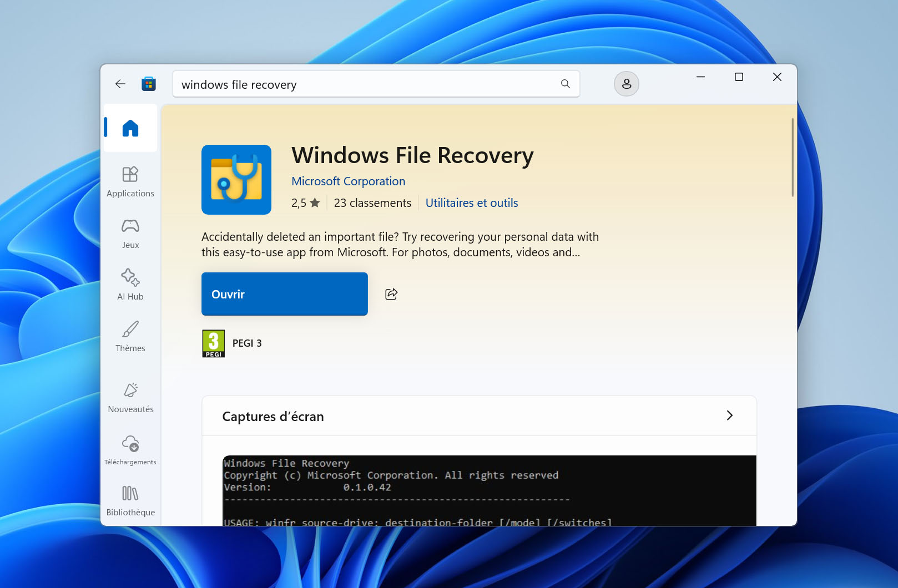
Task: Open the command-line screenshot thumbnail
Action: pyautogui.click(x=490, y=491)
